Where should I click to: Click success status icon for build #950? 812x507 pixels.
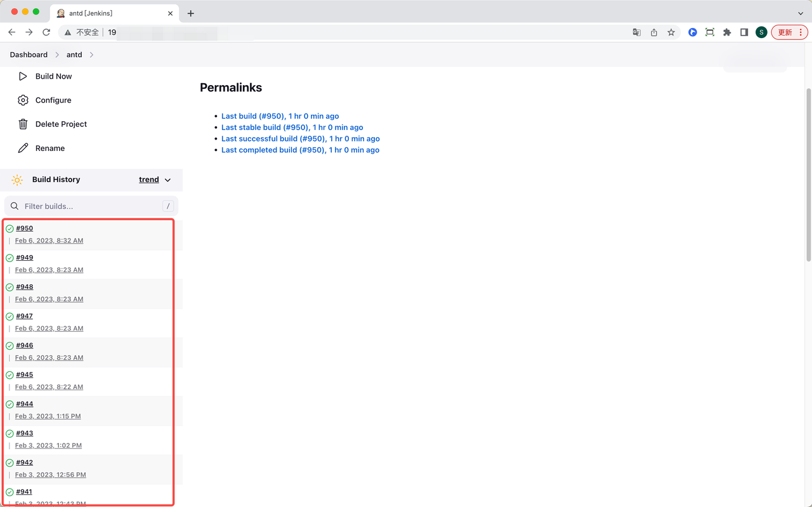tap(10, 228)
